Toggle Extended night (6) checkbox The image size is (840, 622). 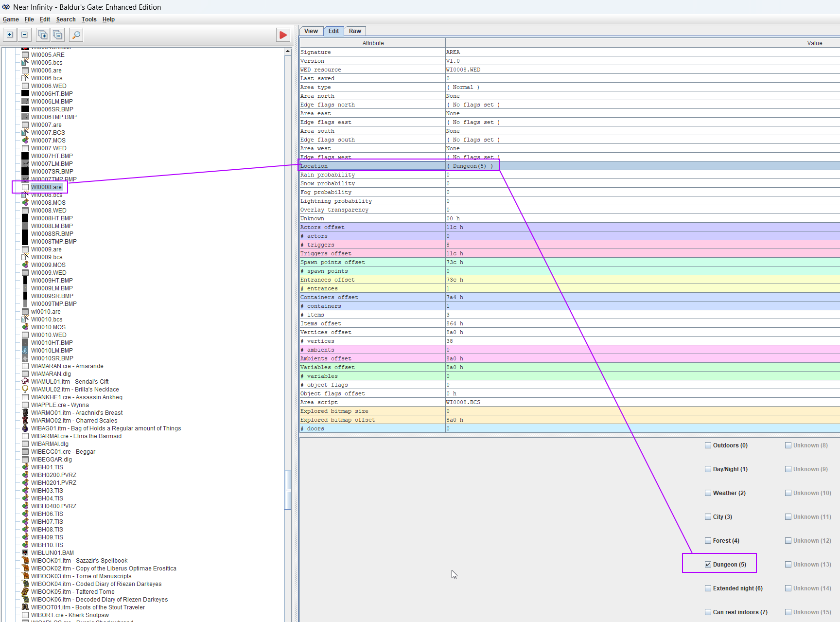(708, 588)
